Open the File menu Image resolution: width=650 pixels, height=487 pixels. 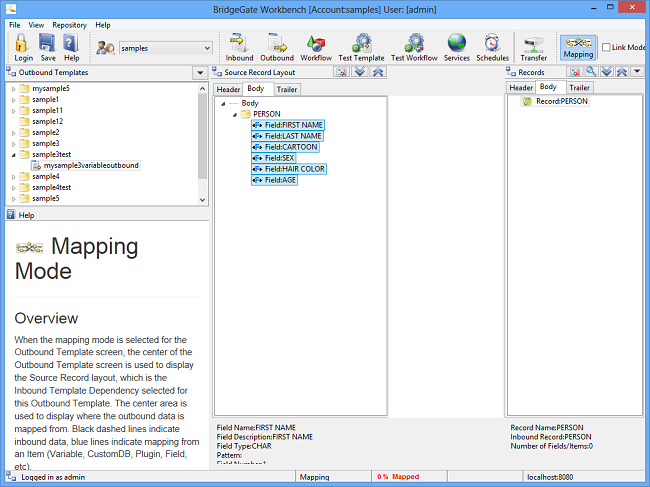point(15,25)
